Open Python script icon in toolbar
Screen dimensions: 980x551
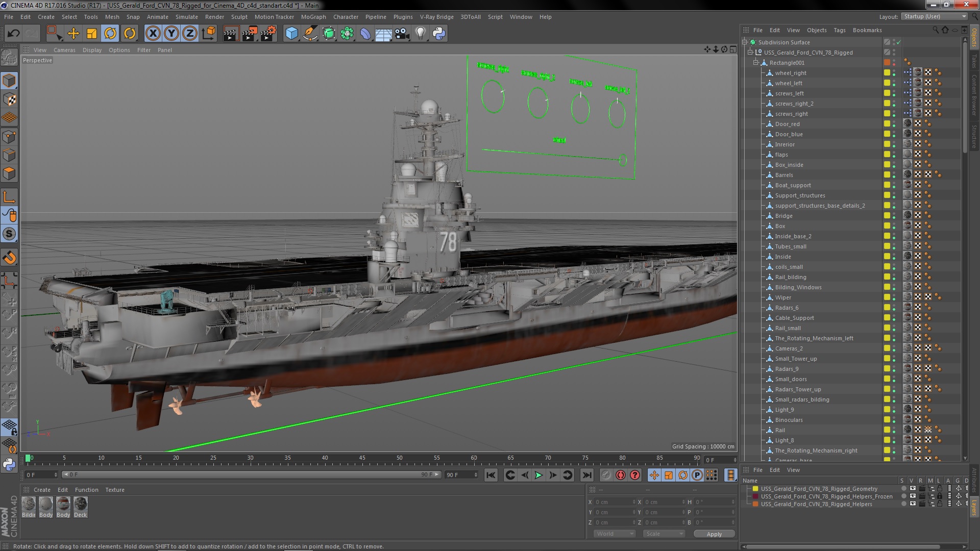point(439,34)
